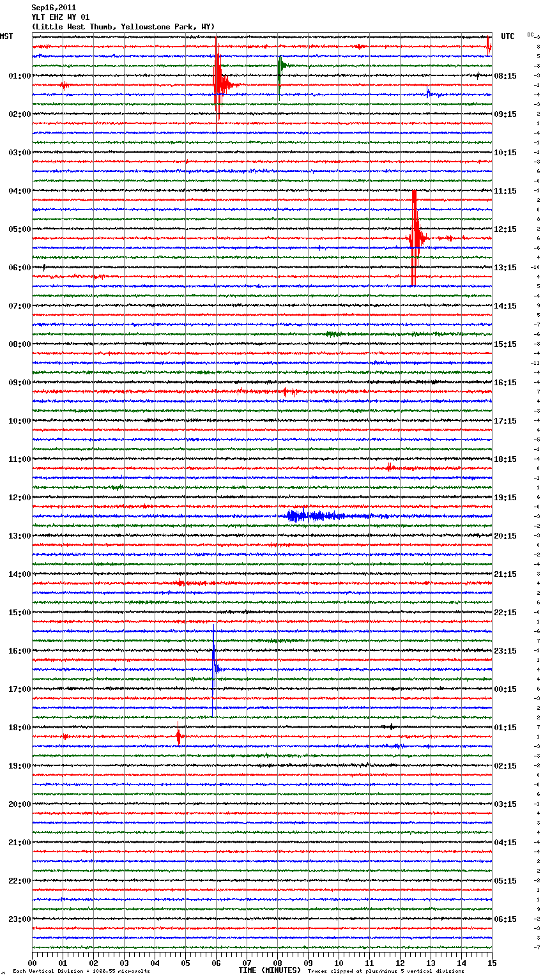Viewport: 543px width, 980px height.
Task: Click the '17:00' MST time label
Action: click(19, 689)
